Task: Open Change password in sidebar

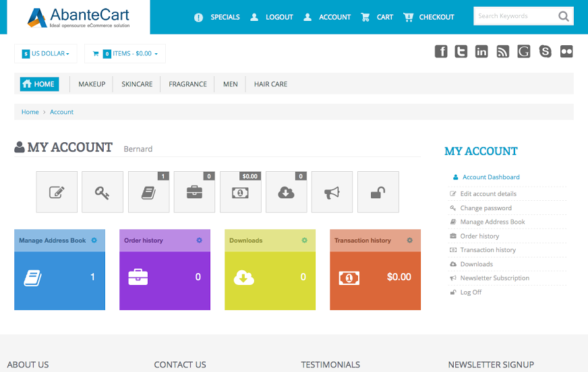Action: click(x=486, y=208)
